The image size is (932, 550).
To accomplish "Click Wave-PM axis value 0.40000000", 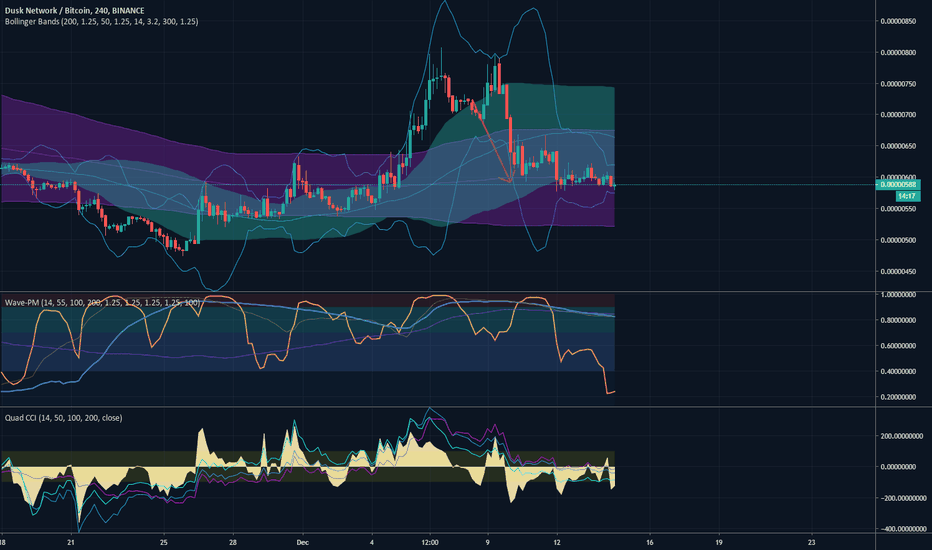I will point(898,372).
